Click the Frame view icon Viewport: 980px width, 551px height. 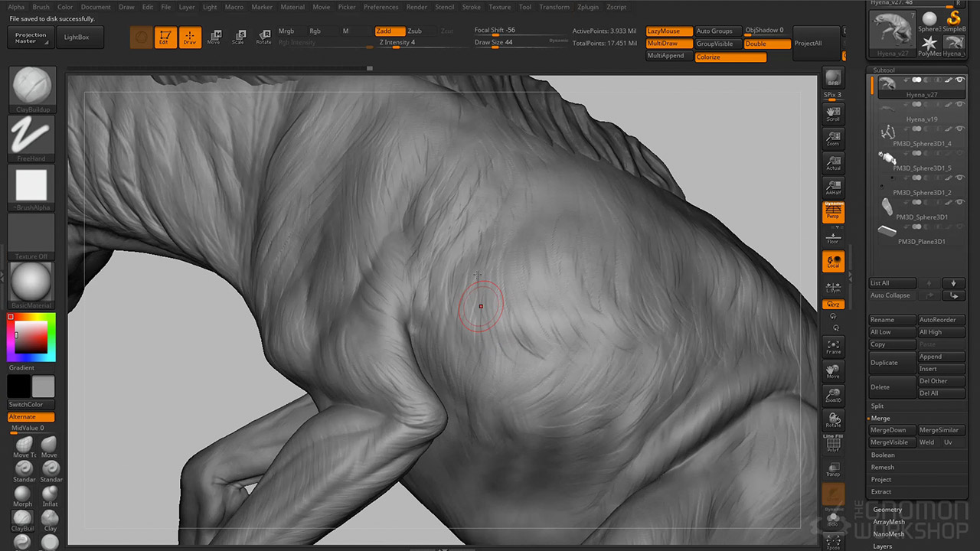coord(833,347)
